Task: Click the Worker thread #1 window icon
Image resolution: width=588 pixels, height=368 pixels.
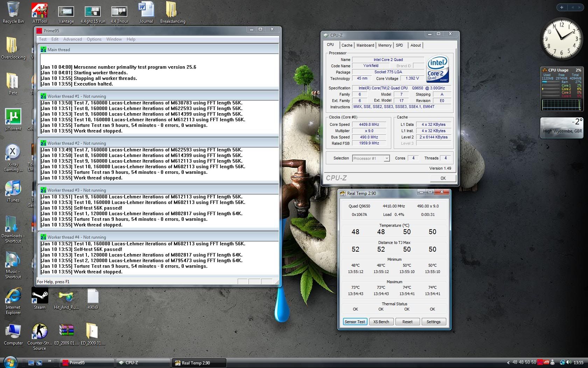Action: point(43,96)
